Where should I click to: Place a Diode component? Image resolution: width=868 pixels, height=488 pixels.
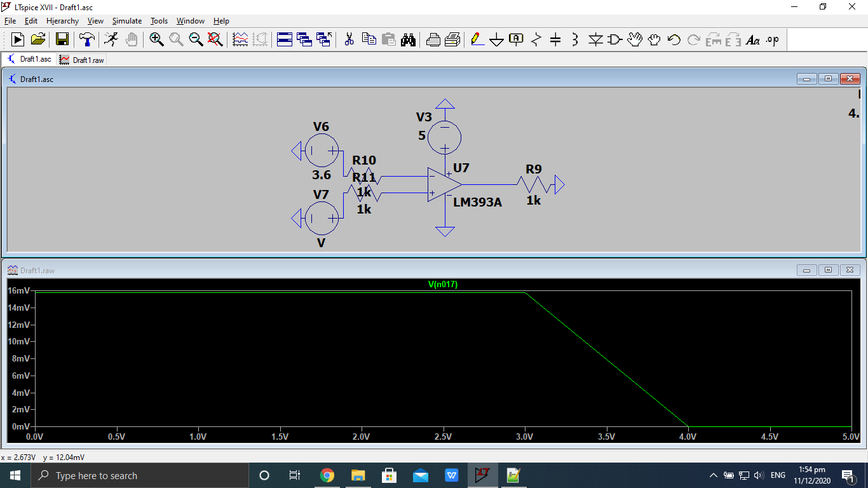[595, 39]
